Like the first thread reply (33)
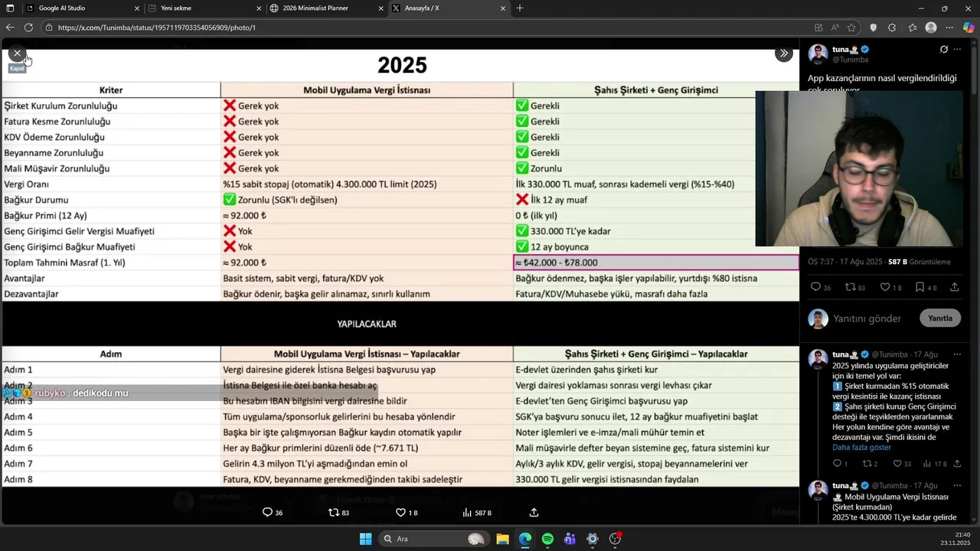This screenshot has height=551, width=980. [903, 464]
